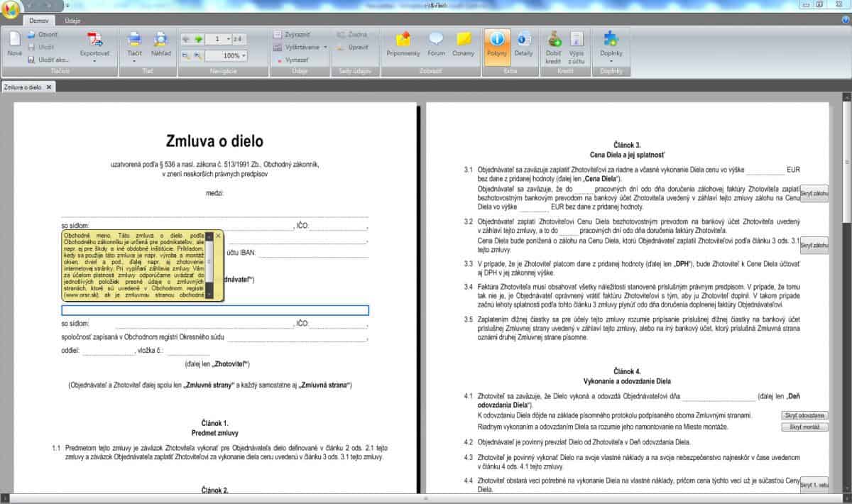Choose Uložiť ako save-as icon
852x504 pixels.
tap(32, 60)
